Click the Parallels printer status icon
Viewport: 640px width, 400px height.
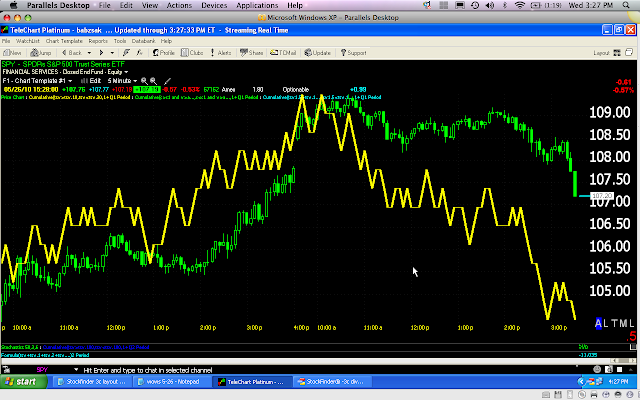593,395
